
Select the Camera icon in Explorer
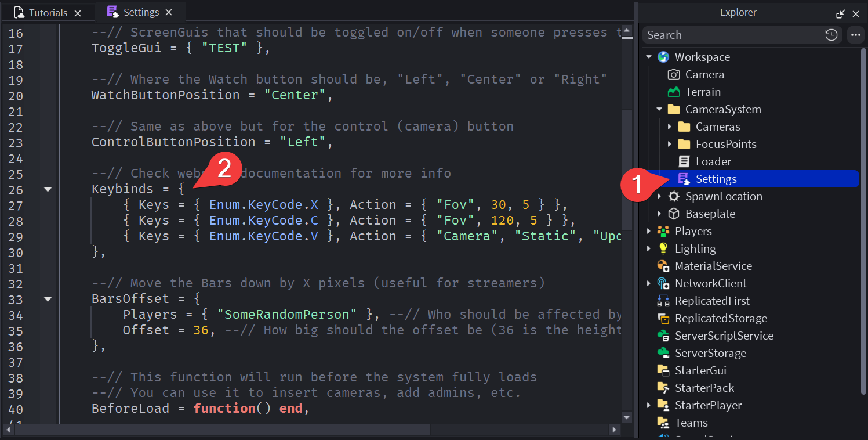pos(674,74)
